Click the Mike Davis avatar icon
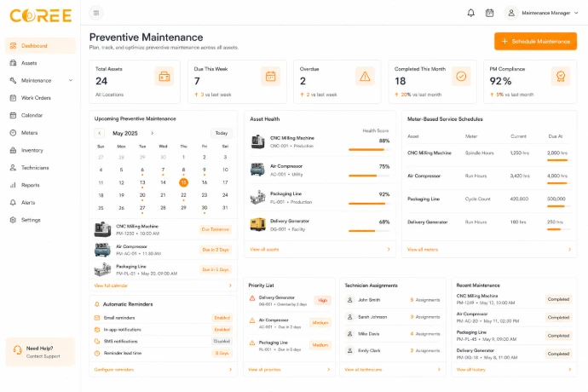Viewport: 588px width, 392px height. click(x=349, y=334)
